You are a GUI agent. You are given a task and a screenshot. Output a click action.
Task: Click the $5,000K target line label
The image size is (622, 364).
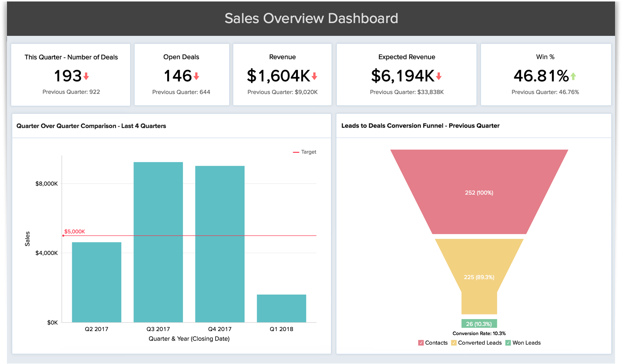click(75, 232)
